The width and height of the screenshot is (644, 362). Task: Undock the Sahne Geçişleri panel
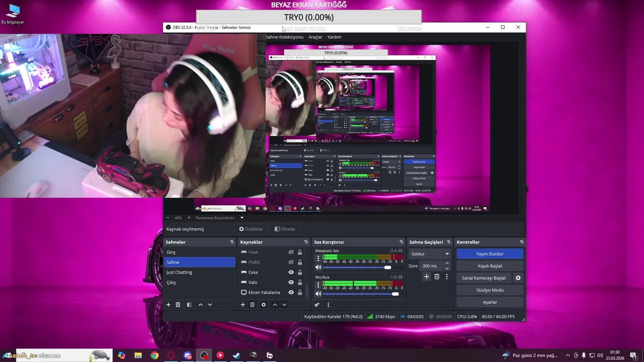coord(449,242)
